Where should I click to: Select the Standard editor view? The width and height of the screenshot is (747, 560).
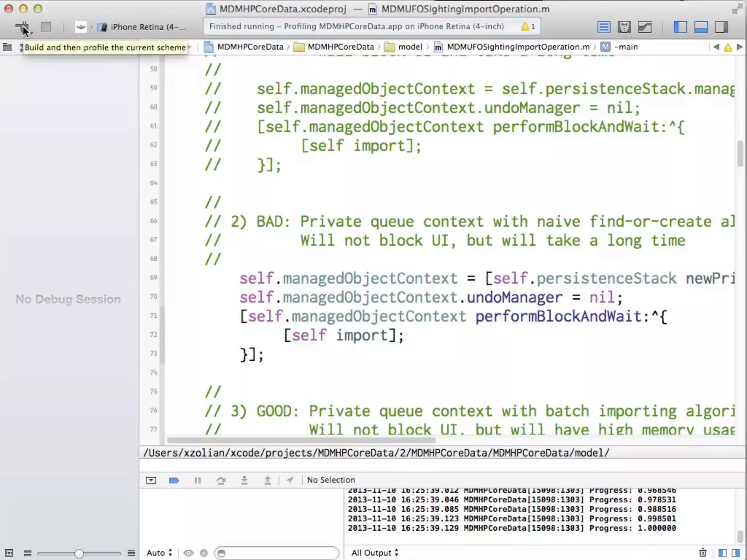pyautogui.click(x=604, y=27)
